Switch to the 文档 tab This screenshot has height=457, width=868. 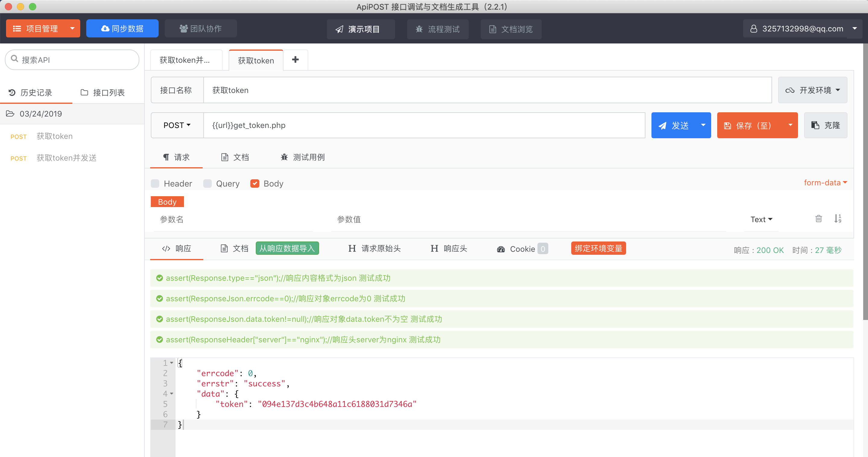point(236,157)
